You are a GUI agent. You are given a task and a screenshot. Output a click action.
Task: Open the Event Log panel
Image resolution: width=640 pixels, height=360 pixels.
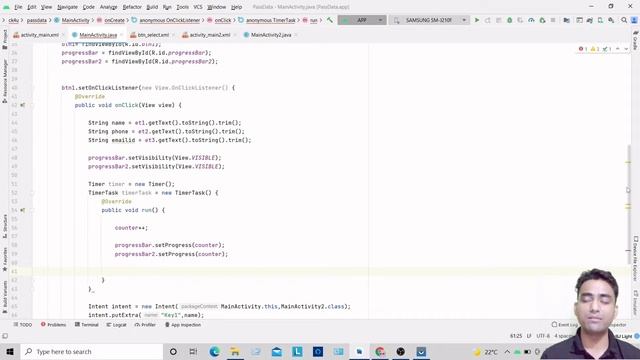(565, 325)
